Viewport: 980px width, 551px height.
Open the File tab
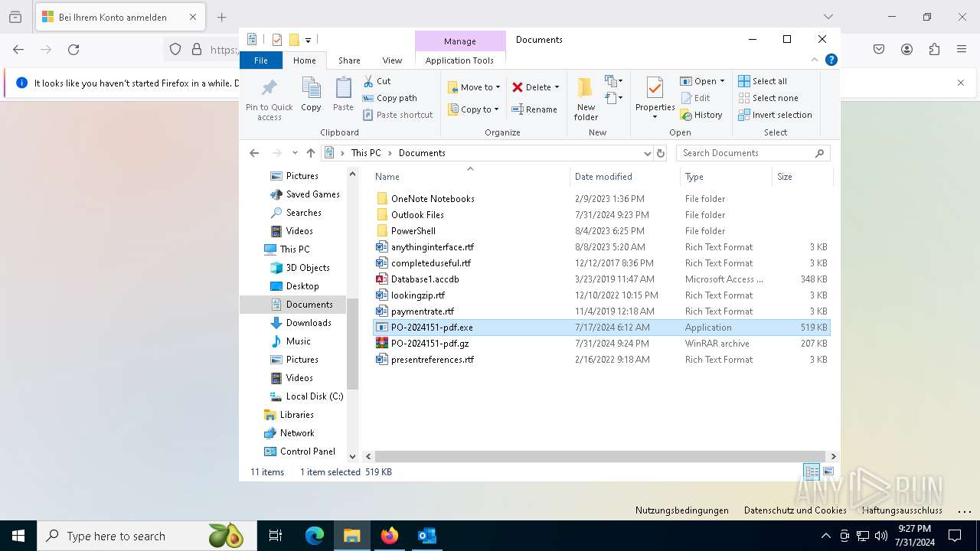pyautogui.click(x=261, y=60)
